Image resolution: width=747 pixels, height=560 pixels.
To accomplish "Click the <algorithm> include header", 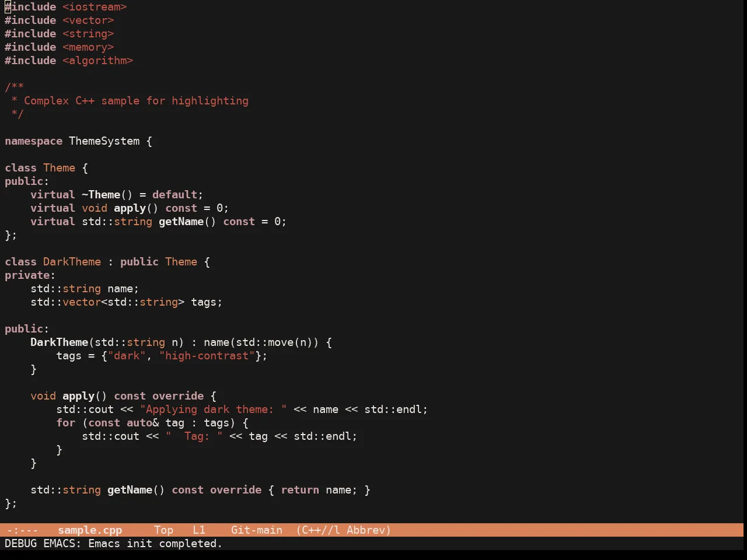I will 98,61.
